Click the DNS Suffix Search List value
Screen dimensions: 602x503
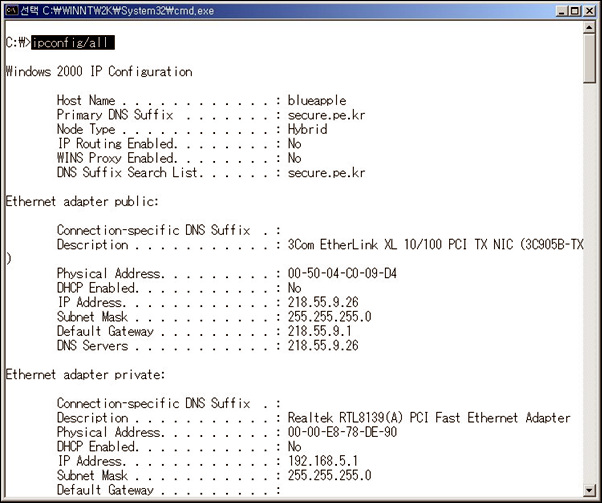tap(326, 173)
